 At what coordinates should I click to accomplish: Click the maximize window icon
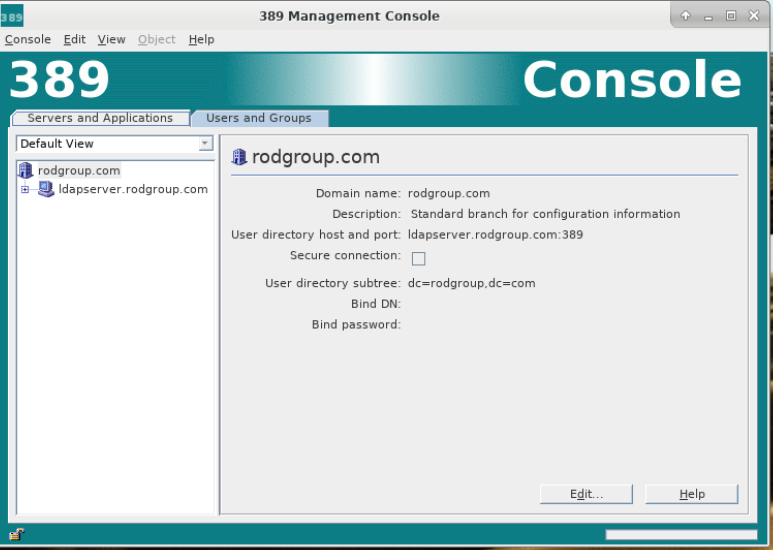pos(731,15)
